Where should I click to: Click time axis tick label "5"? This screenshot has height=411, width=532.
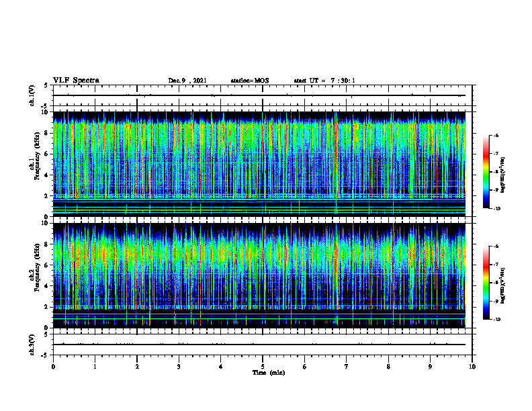click(x=263, y=367)
